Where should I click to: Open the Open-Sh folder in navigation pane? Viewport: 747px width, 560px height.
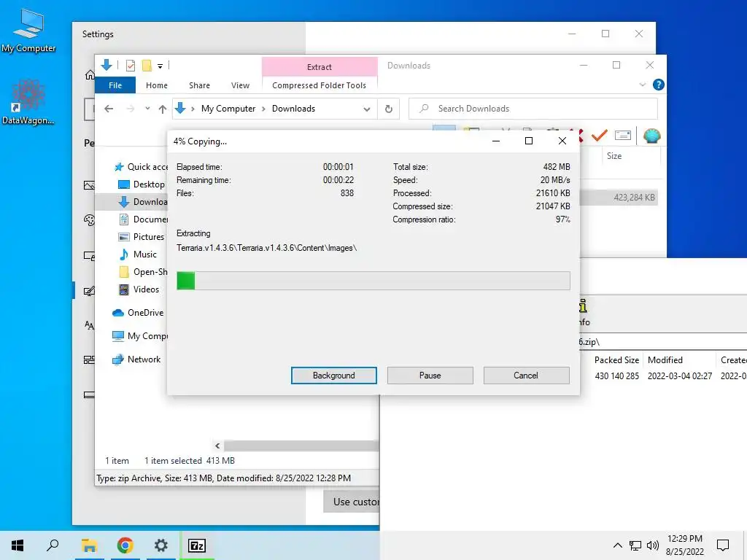pyautogui.click(x=143, y=272)
